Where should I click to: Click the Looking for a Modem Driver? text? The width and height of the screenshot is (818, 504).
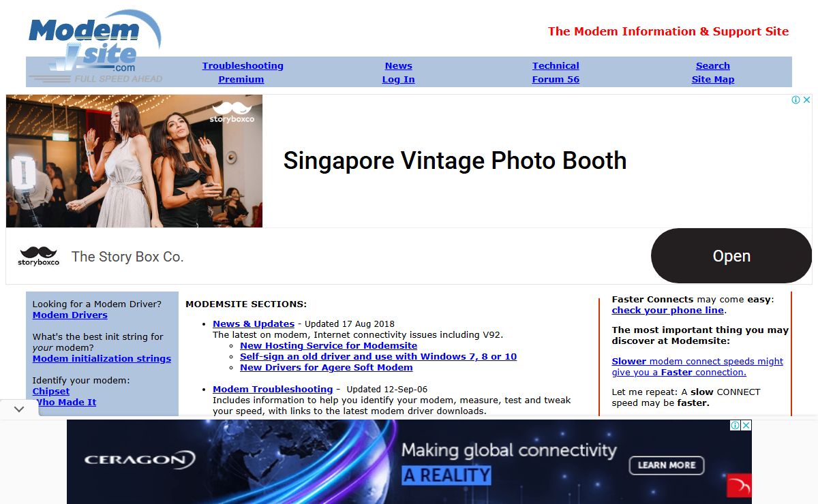tap(97, 304)
